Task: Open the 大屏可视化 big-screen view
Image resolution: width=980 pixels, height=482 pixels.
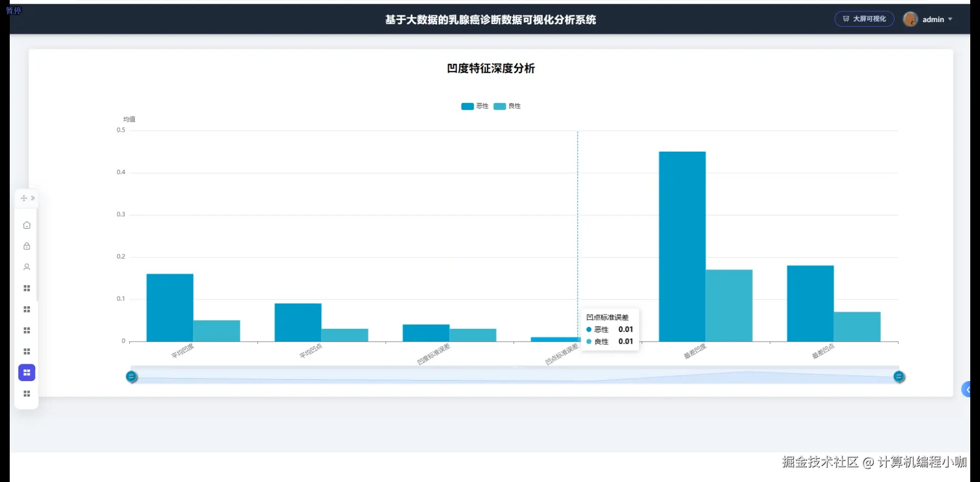Action: pyautogui.click(x=864, y=19)
